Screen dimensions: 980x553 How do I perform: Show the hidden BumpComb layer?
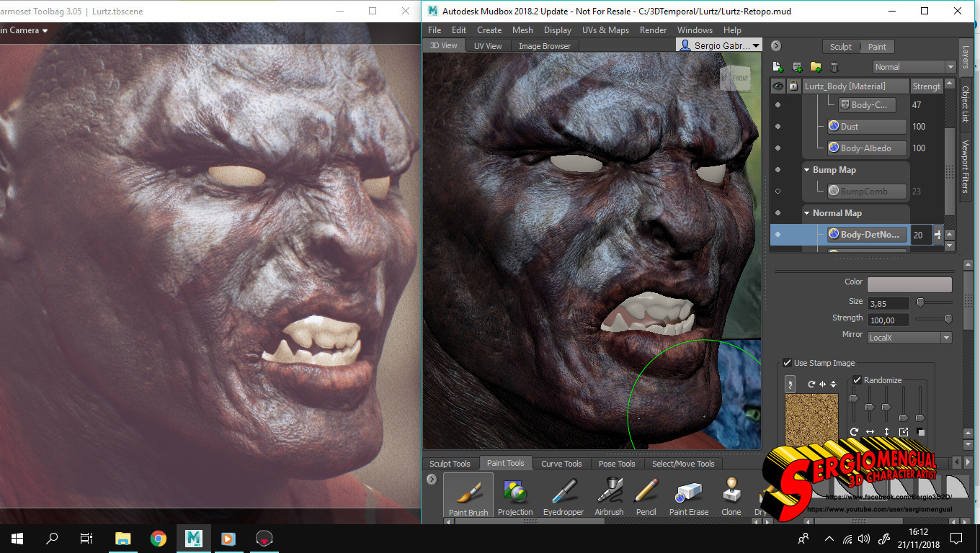coord(778,192)
